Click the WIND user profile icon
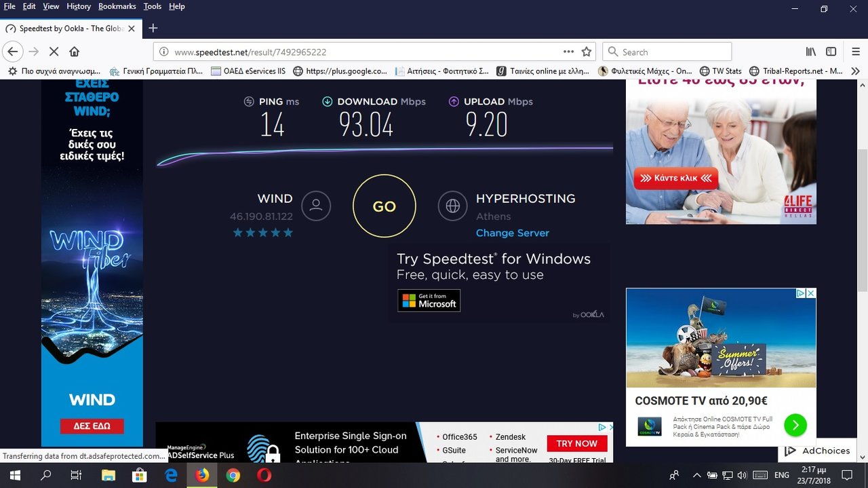The width and height of the screenshot is (868, 488). (x=316, y=206)
